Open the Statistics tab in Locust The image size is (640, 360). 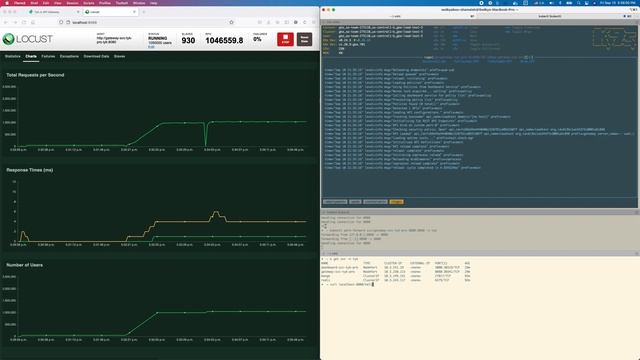pos(13,56)
